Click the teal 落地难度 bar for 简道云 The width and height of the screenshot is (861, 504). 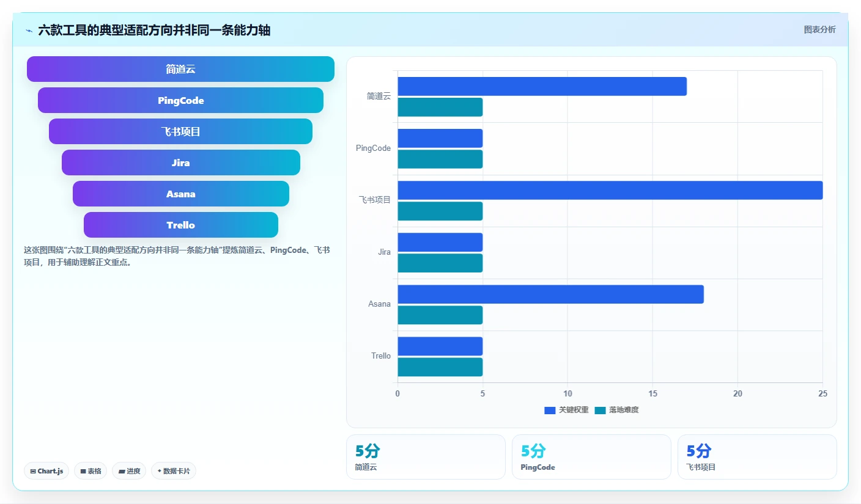[440, 107]
